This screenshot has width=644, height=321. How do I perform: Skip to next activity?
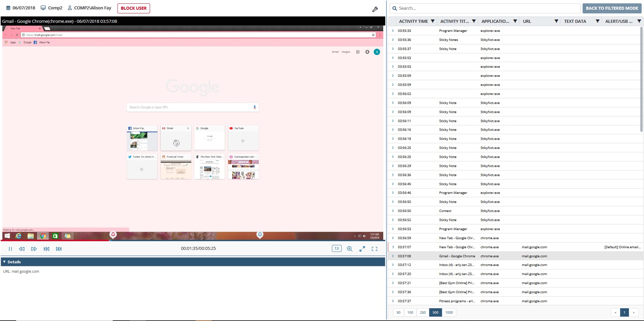(x=59, y=249)
